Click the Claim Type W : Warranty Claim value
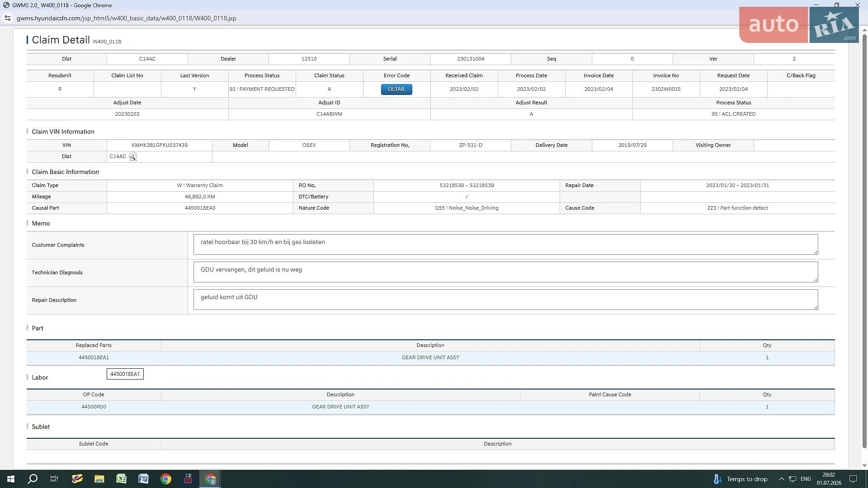This screenshot has width=868, height=488. pos(200,186)
